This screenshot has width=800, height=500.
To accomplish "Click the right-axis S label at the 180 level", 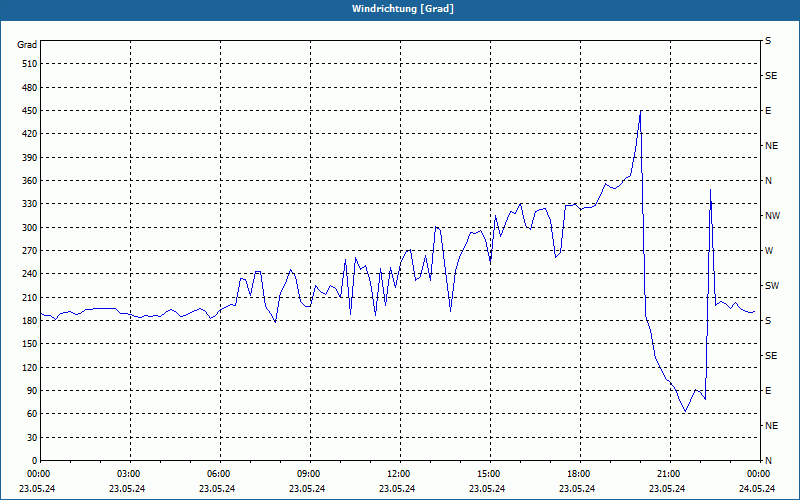I will click(x=768, y=321).
